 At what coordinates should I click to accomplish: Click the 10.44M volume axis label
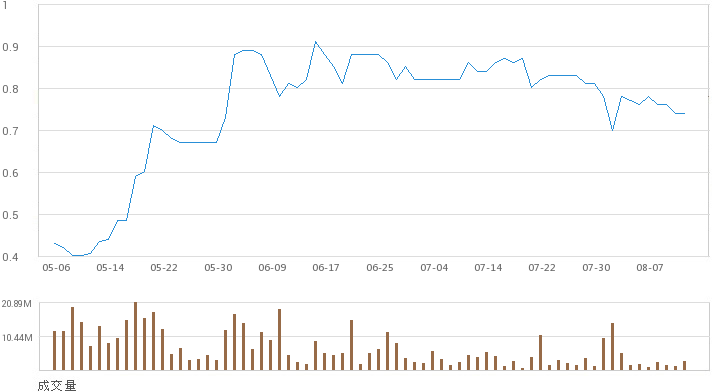[17, 338]
